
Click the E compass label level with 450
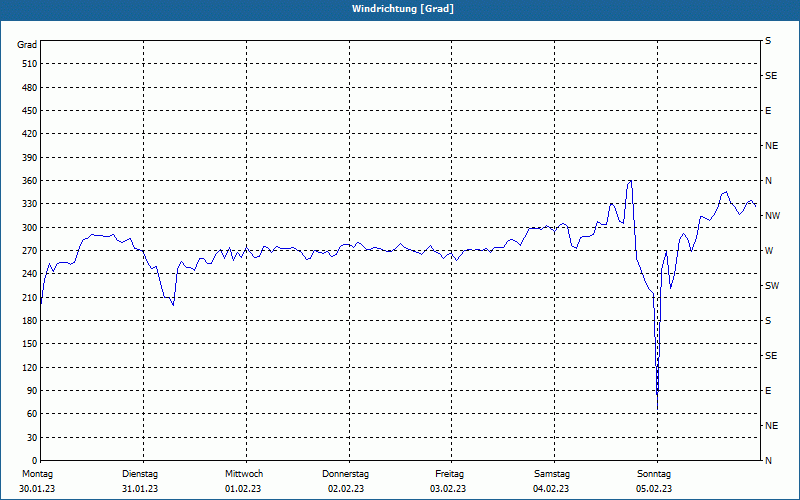(x=768, y=111)
